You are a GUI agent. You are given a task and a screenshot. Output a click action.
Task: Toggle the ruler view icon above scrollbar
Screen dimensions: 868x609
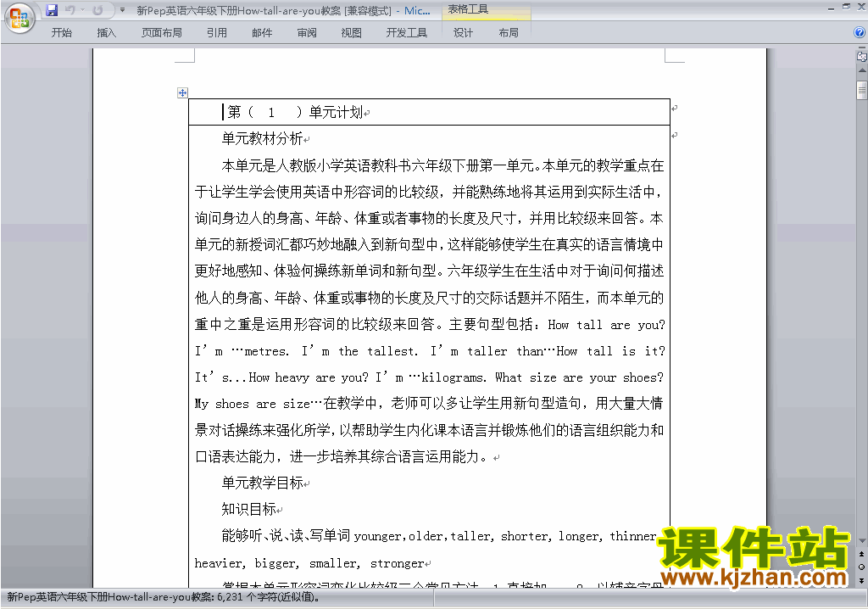[861, 57]
